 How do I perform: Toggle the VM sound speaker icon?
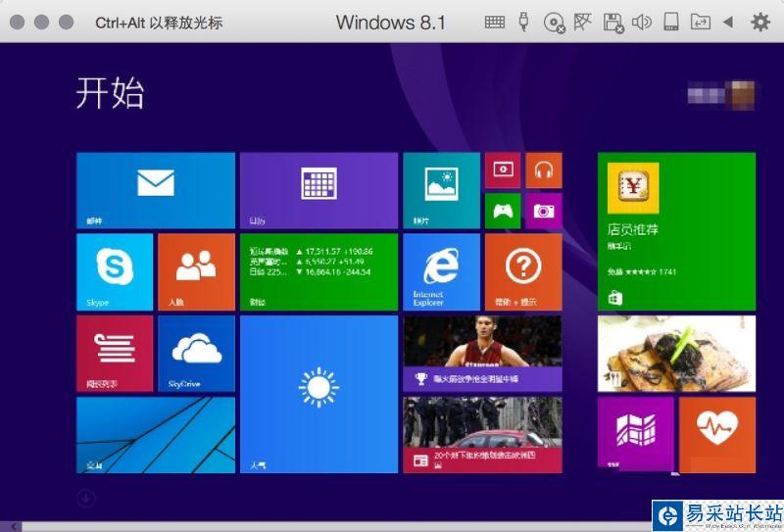tap(642, 22)
